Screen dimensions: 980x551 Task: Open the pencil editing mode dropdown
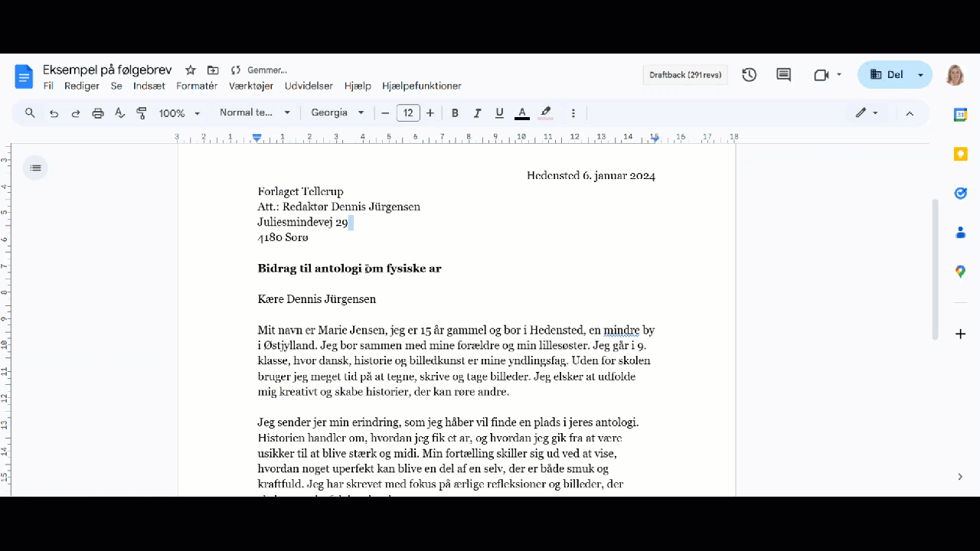(867, 113)
